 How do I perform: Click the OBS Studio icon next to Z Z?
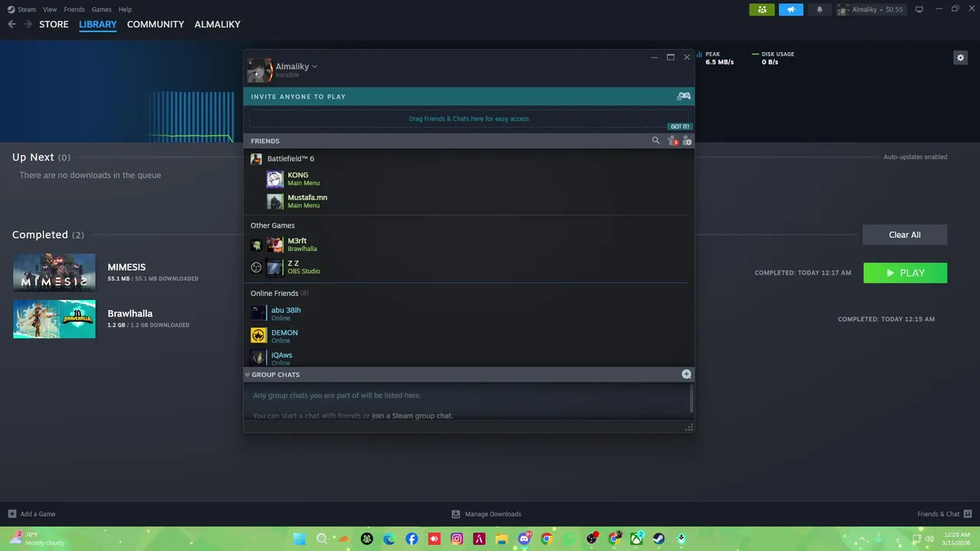pos(256,267)
